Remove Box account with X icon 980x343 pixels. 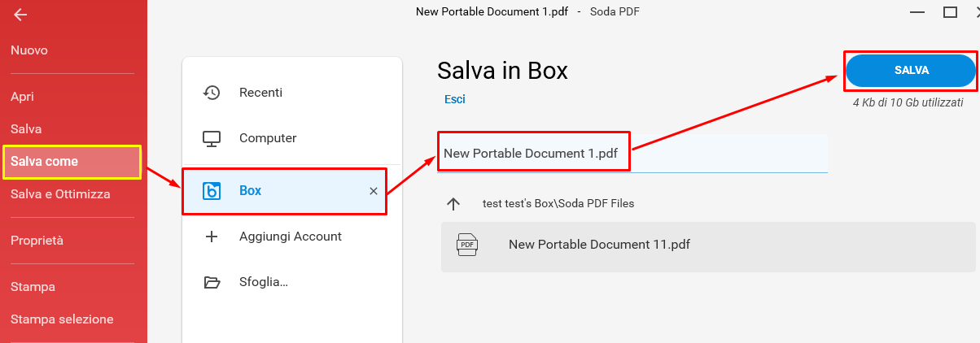(x=374, y=191)
